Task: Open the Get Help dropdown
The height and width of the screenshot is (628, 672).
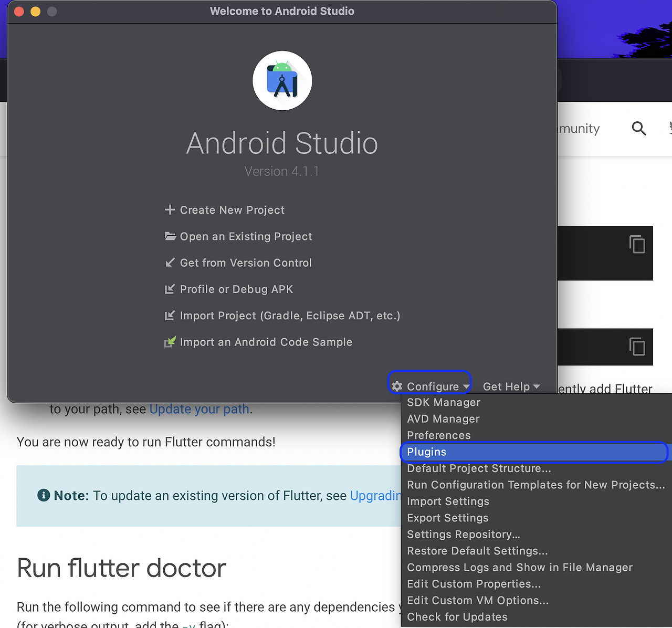Action: pyautogui.click(x=511, y=387)
